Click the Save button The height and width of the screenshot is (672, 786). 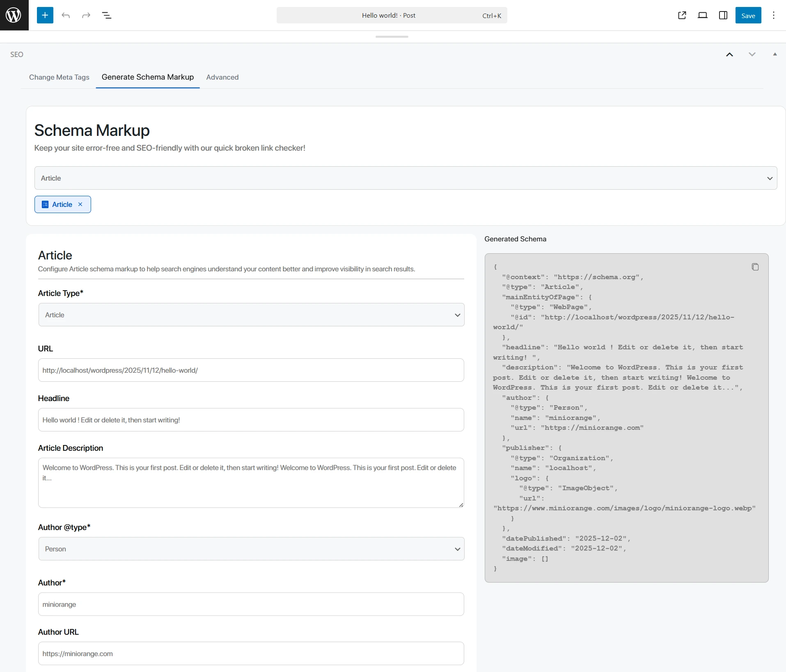pos(748,15)
